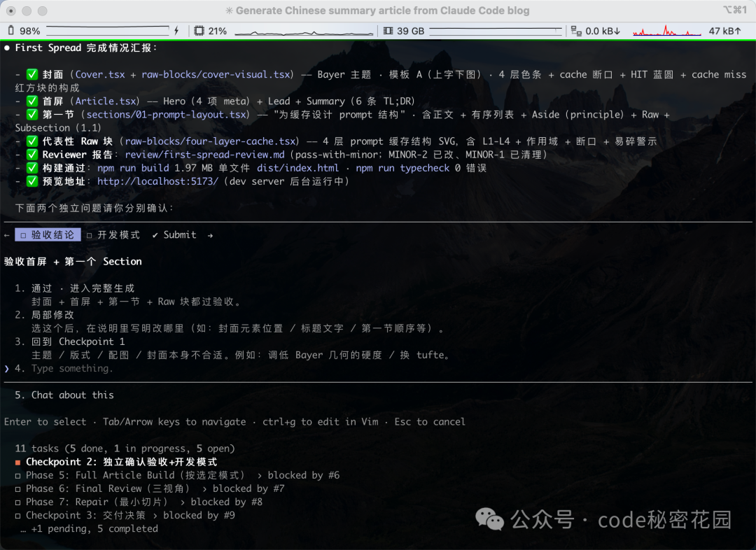Click the chevron before blocked by #9
Screen dimensions: 756x550
click(x=155, y=516)
